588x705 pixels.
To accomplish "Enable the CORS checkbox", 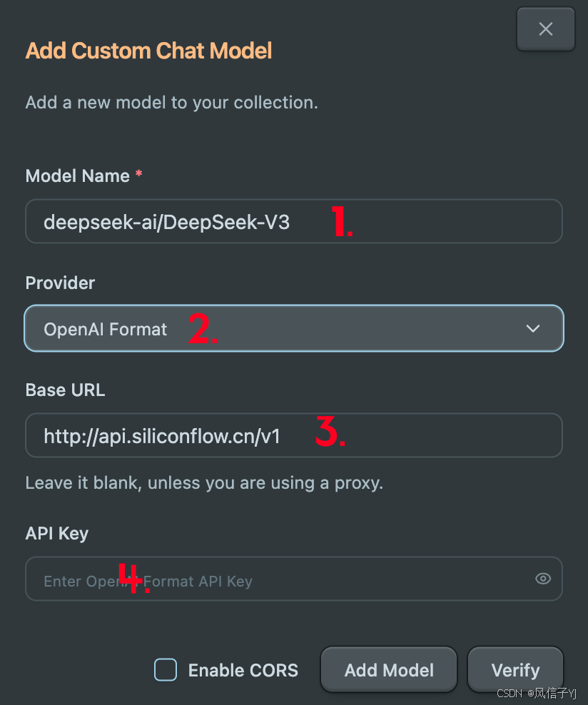I will (x=166, y=670).
